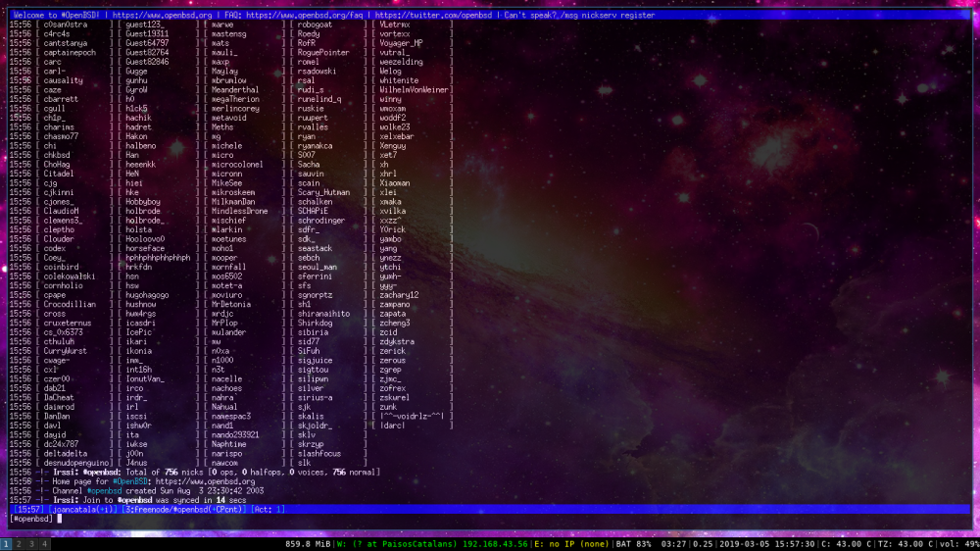Select the nick 'Xiaoman'

click(x=395, y=183)
